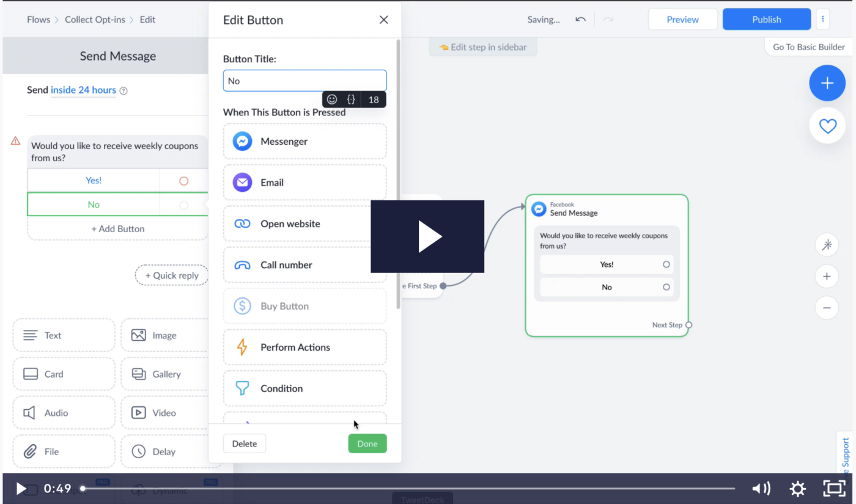
Task: Click the character counter showing 18
Action: pyautogui.click(x=374, y=99)
